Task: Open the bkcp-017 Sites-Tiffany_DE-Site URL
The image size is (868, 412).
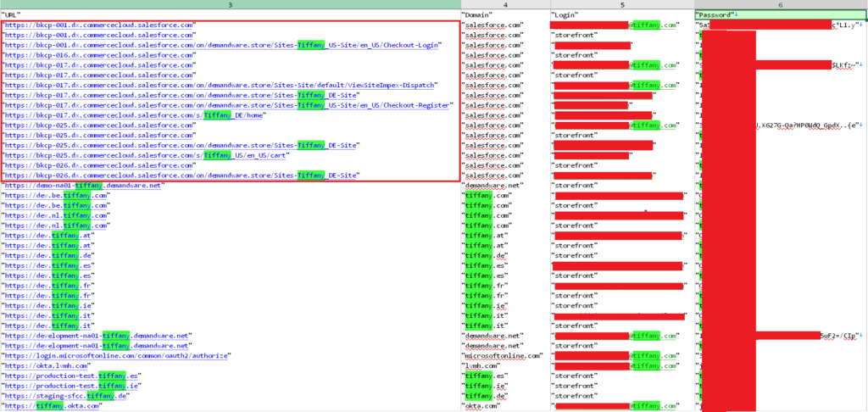Action: (181, 95)
